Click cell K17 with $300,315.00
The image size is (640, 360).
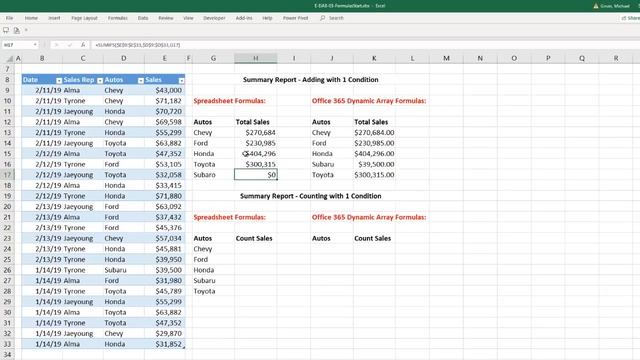pyautogui.click(x=374, y=175)
